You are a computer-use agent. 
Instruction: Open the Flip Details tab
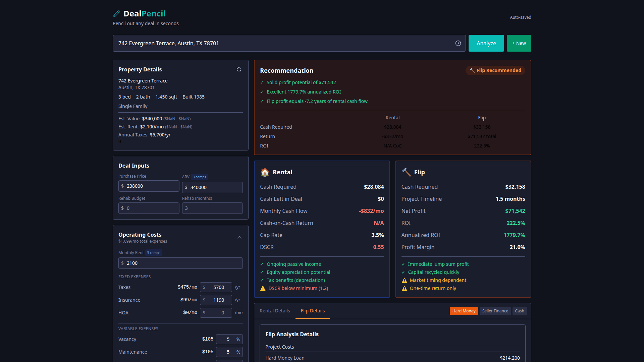pos(313,311)
